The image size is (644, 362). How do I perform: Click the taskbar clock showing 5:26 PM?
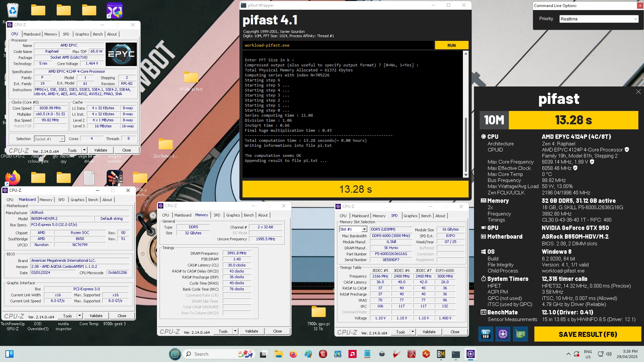pyautogui.click(x=627, y=354)
